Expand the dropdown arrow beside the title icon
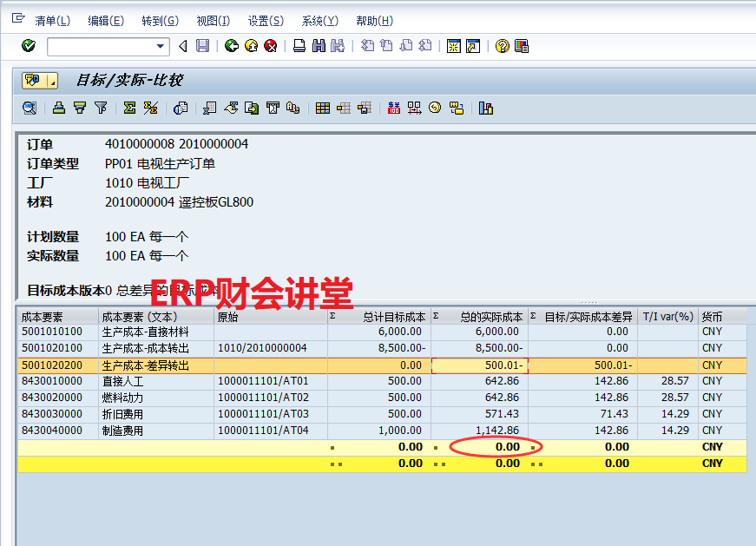This screenshot has height=546, width=756. (x=52, y=81)
